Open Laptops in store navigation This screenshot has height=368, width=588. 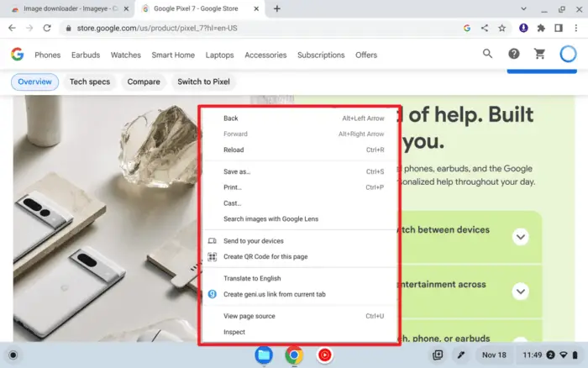[219, 55]
